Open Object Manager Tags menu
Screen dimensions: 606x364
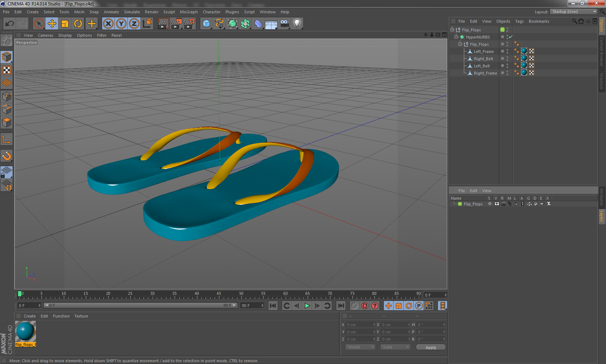pyautogui.click(x=519, y=21)
